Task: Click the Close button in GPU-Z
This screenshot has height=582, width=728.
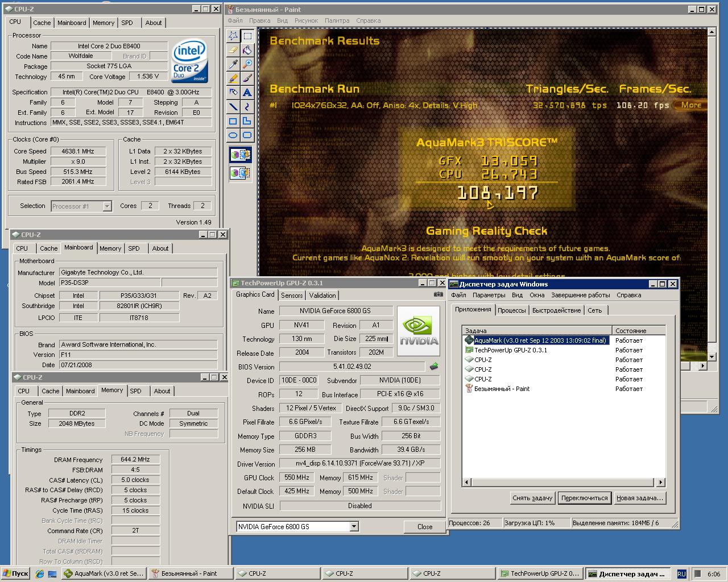Action: 425,527
